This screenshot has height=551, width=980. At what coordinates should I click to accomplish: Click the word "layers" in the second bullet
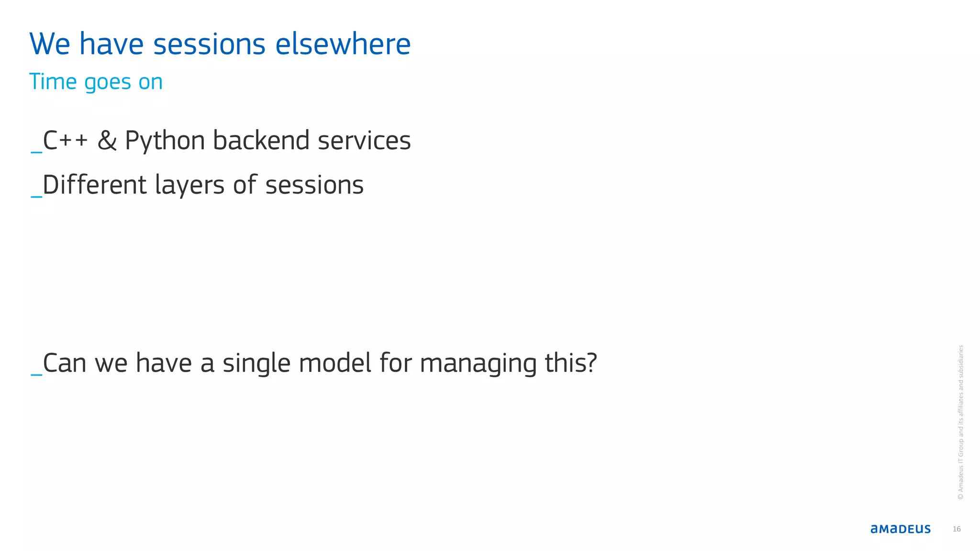pyautogui.click(x=189, y=186)
